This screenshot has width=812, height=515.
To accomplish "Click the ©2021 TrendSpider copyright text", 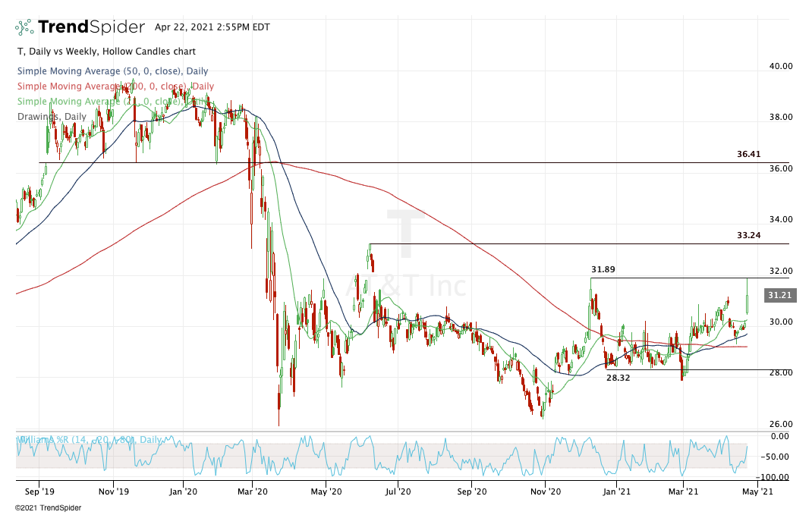I will (48, 508).
